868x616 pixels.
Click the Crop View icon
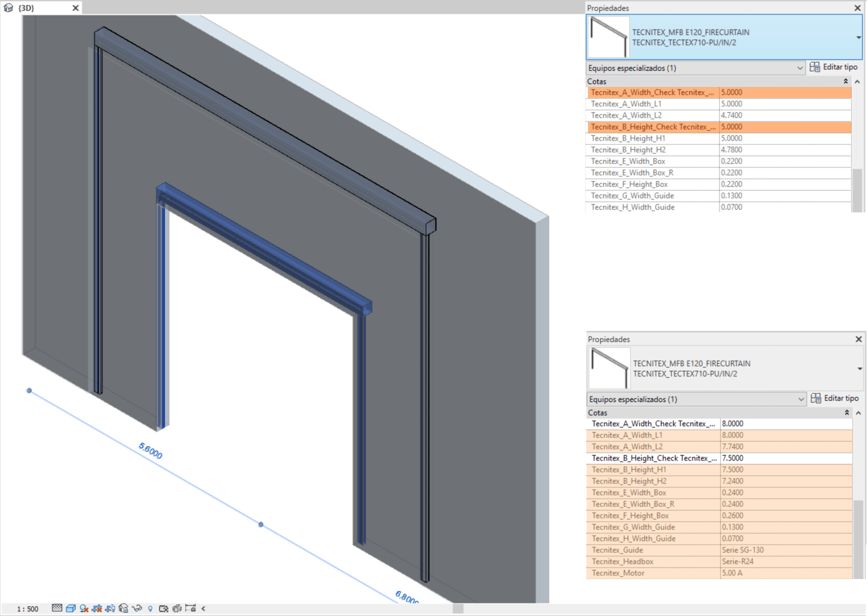97,608
